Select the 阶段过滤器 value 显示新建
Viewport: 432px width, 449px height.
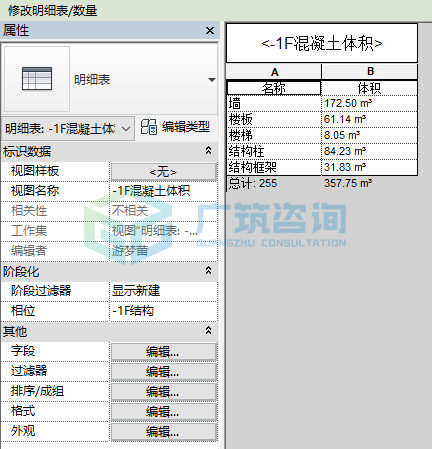pyautogui.click(x=163, y=291)
